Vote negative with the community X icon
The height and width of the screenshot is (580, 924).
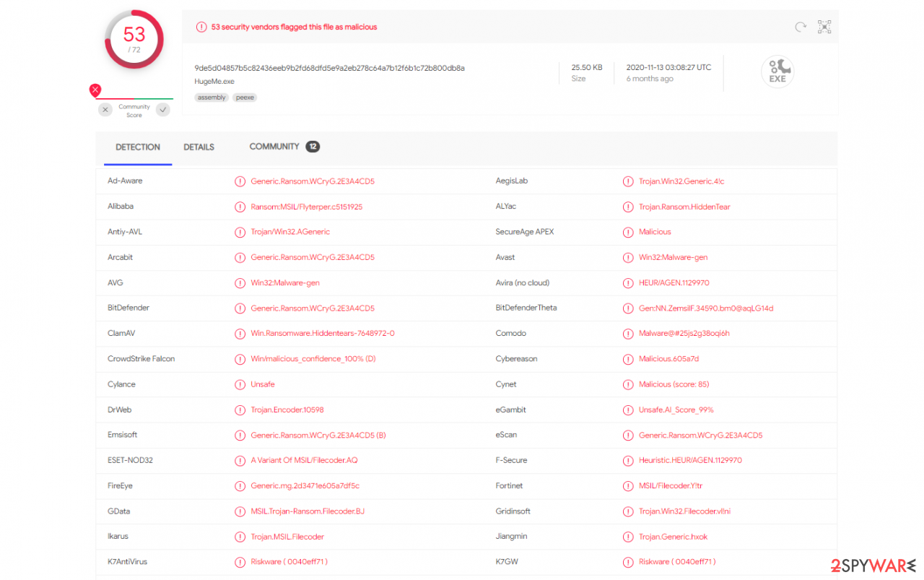105,110
